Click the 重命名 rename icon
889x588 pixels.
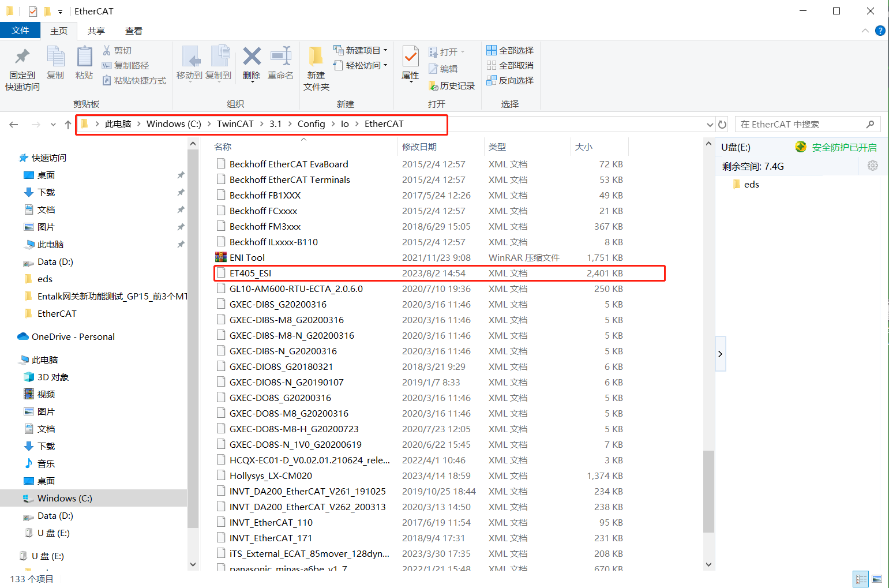click(281, 56)
